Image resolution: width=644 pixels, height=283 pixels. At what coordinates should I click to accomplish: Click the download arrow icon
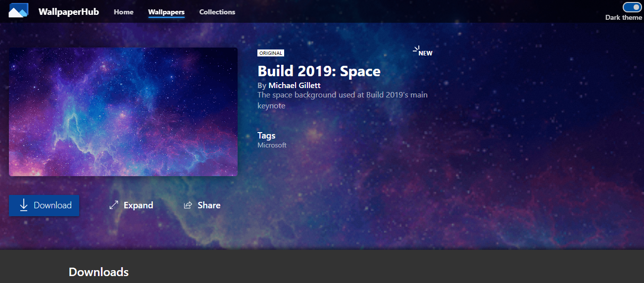[23, 205]
